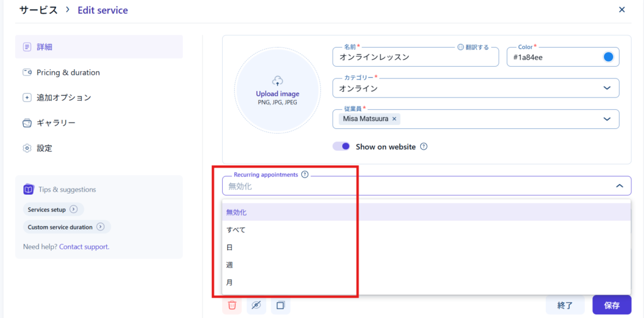Choose 週 option in dropdown list

(x=230, y=265)
